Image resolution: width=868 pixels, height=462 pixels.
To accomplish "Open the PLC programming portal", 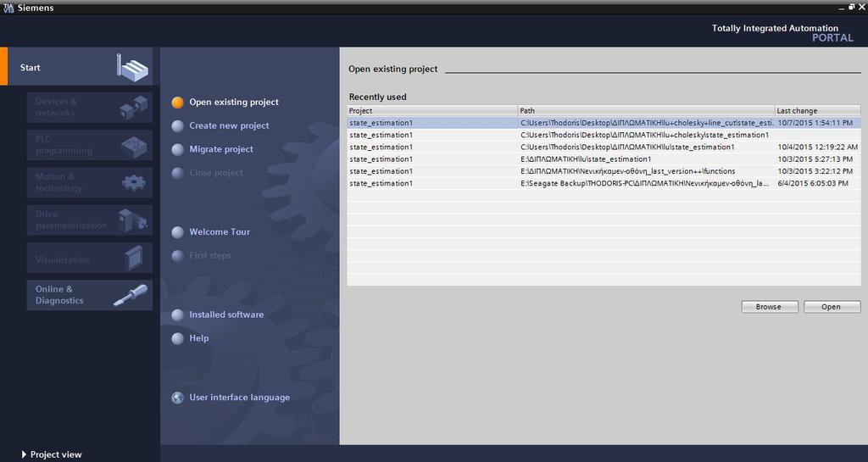I will click(x=90, y=145).
